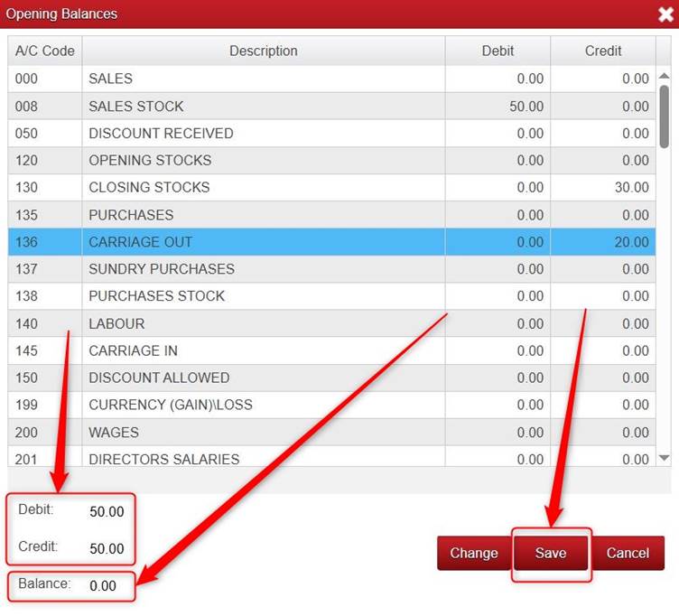The width and height of the screenshot is (679, 616).
Task: Click the Description column header
Action: [x=264, y=51]
